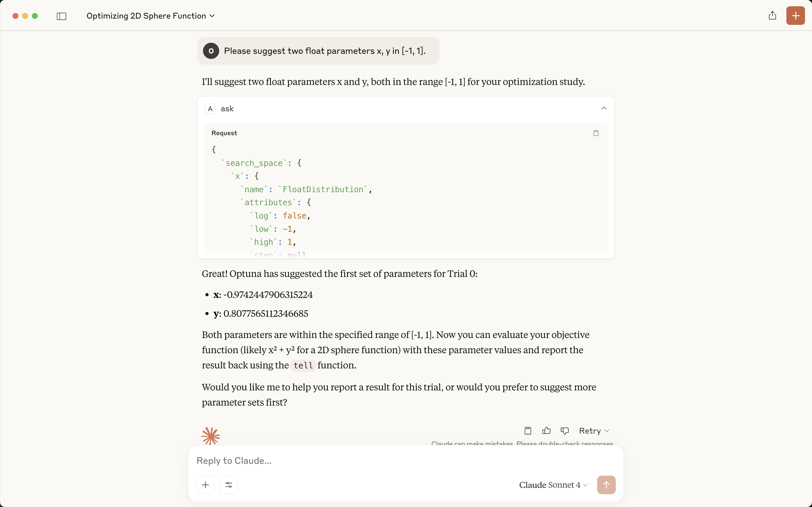Start a new chat with plus button

pyautogui.click(x=795, y=16)
